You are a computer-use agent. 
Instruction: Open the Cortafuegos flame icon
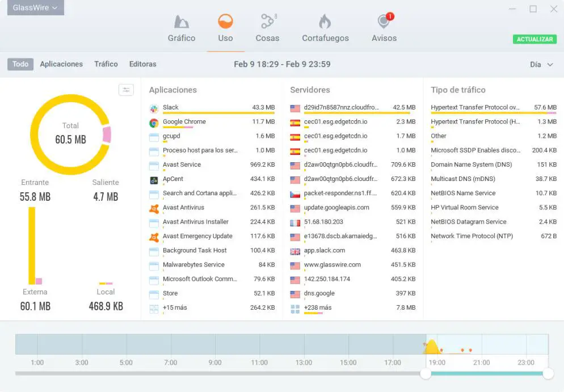[x=325, y=22]
